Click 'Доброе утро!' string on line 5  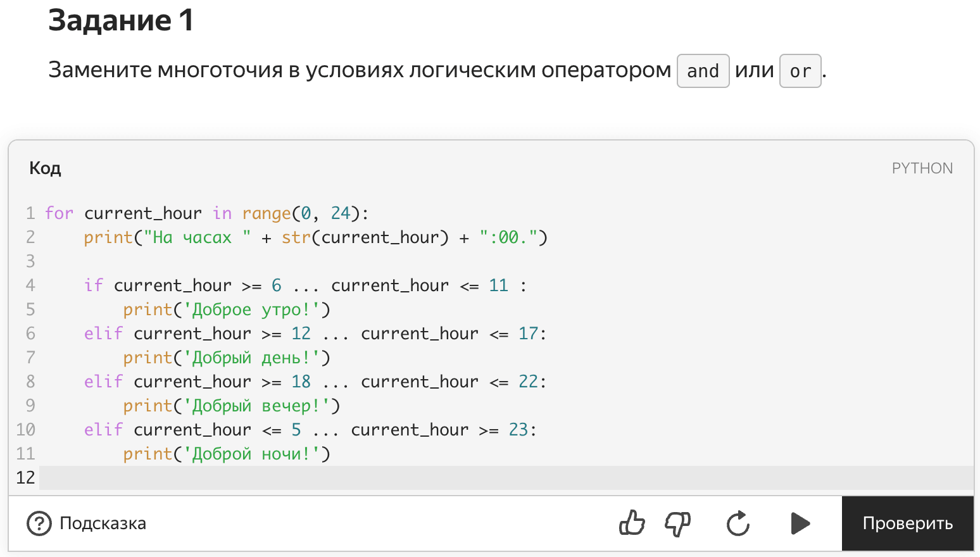[251, 310]
